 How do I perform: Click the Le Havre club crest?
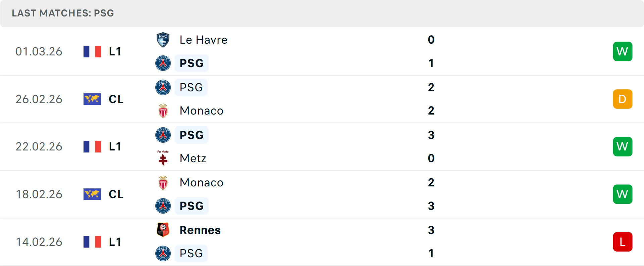click(163, 40)
